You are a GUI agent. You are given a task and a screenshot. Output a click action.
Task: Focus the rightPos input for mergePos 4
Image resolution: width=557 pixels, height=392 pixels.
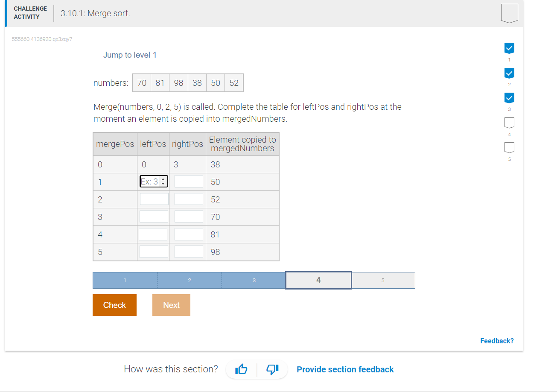[x=189, y=234]
